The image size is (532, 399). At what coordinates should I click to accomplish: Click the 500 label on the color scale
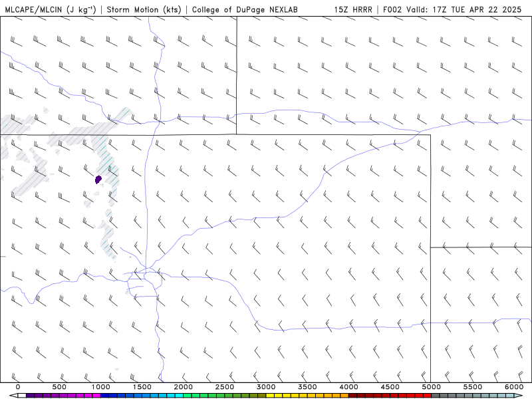click(x=59, y=387)
